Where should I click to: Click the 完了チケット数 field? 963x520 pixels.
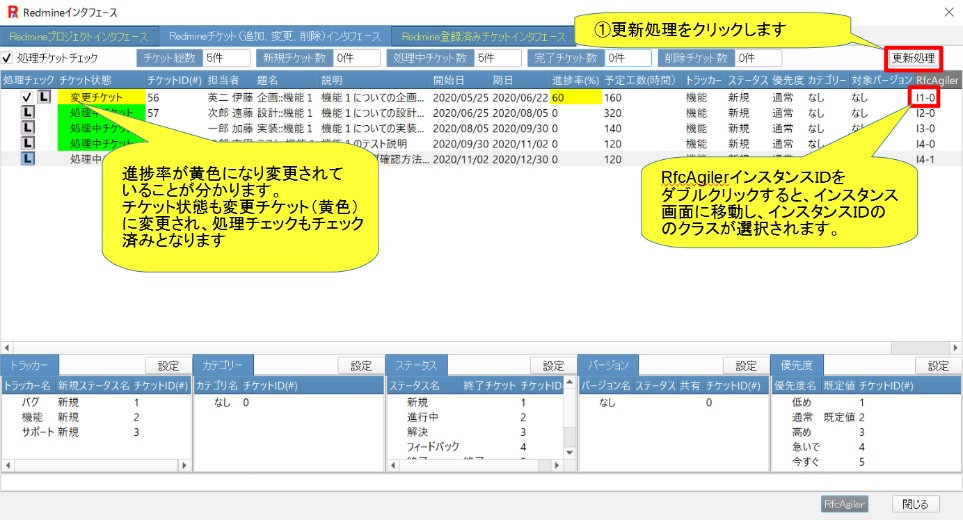[x=628, y=58]
